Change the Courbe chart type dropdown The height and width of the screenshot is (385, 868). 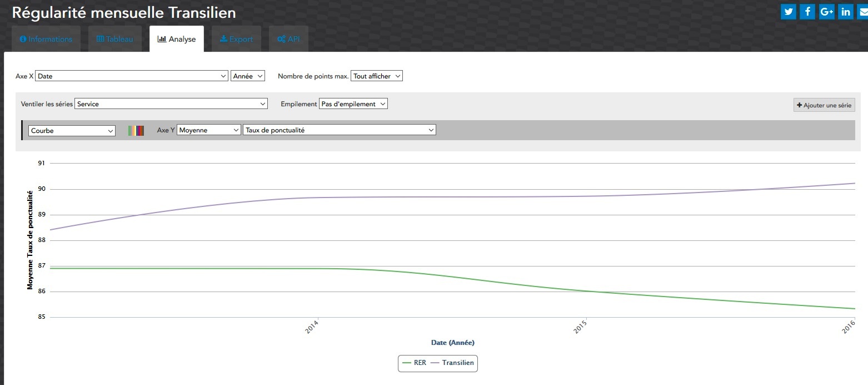point(72,131)
